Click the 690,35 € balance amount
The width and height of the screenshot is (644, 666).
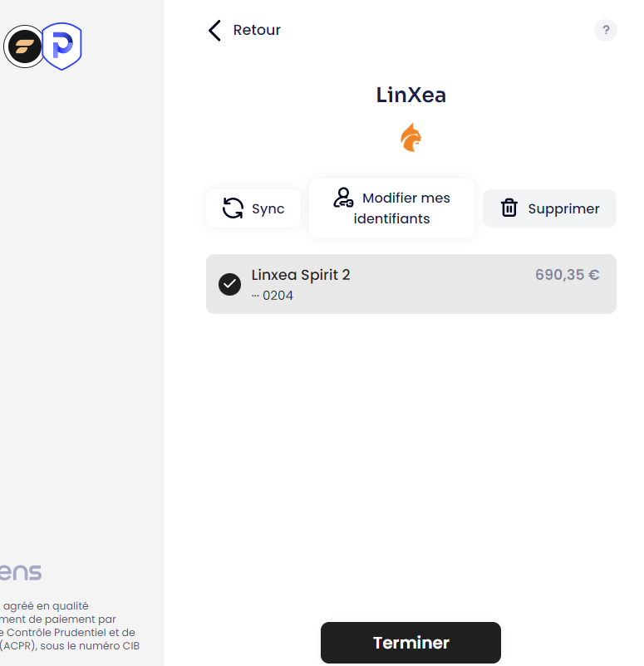pos(567,275)
